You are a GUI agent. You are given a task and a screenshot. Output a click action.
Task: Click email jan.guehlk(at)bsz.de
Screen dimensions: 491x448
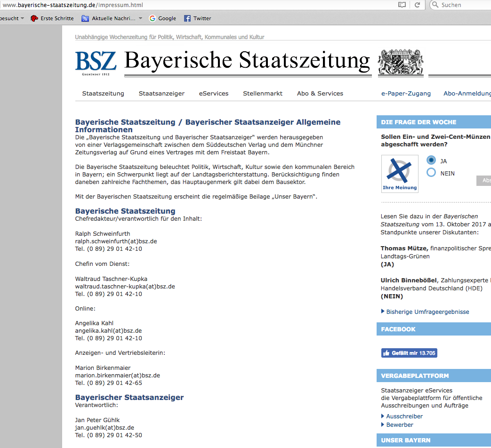coord(105,428)
